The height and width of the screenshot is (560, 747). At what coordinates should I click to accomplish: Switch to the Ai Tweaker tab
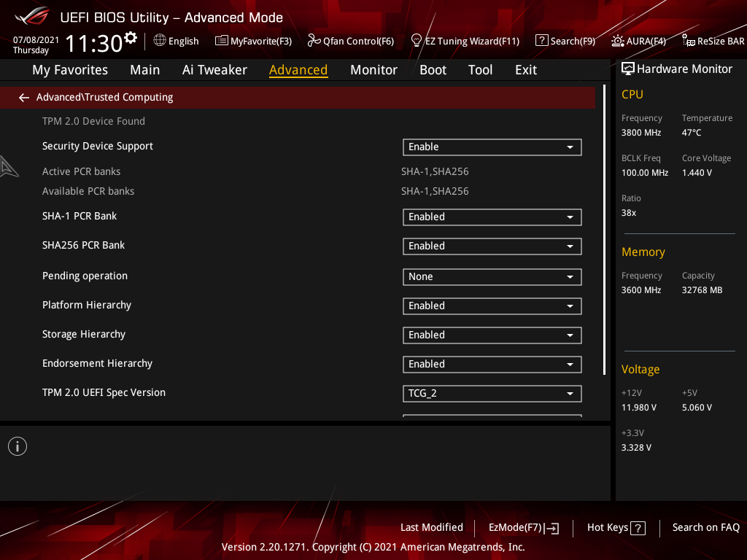pyautogui.click(x=214, y=70)
